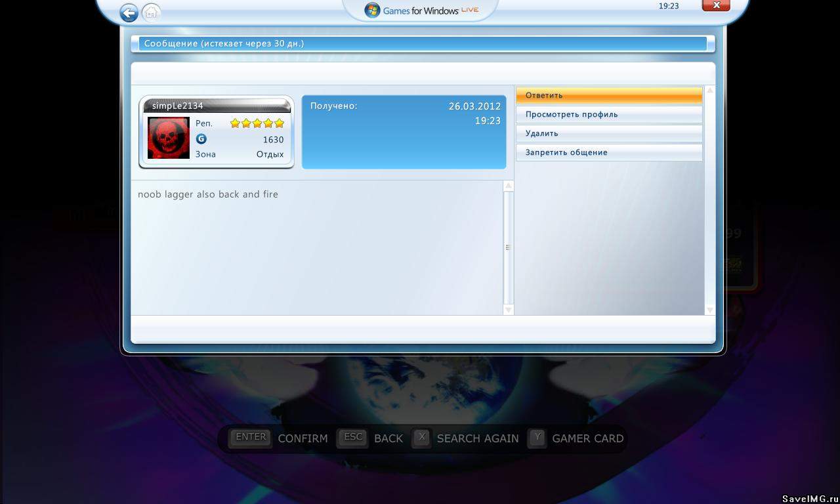The width and height of the screenshot is (840, 504).
Task: Select the Ответить option
Action: coord(609,95)
